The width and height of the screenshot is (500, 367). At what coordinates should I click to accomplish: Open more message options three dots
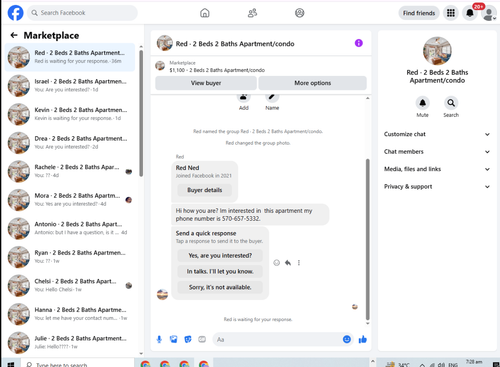point(299,263)
